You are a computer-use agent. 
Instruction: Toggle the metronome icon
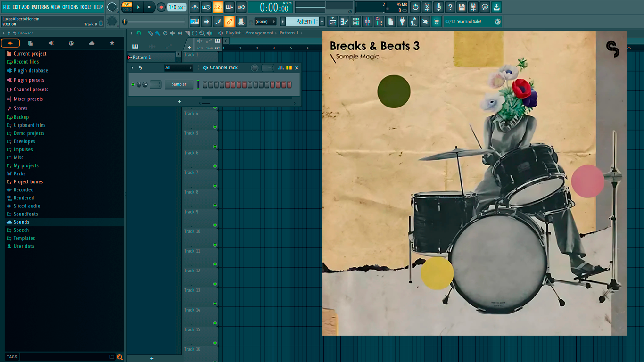point(195,7)
